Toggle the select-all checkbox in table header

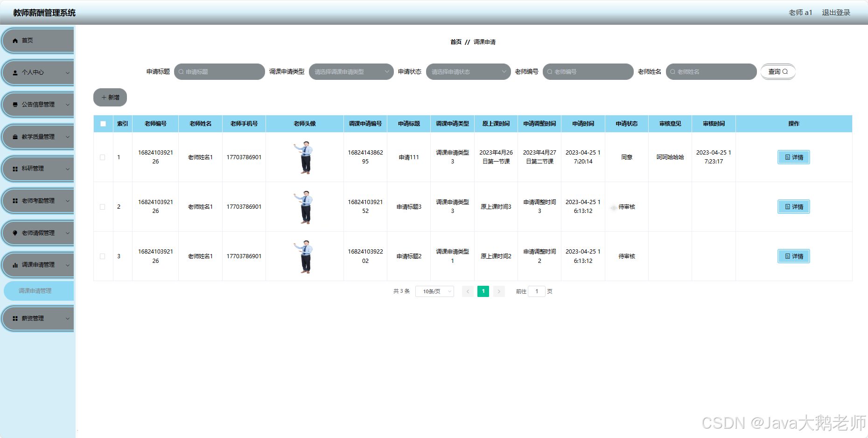103,124
